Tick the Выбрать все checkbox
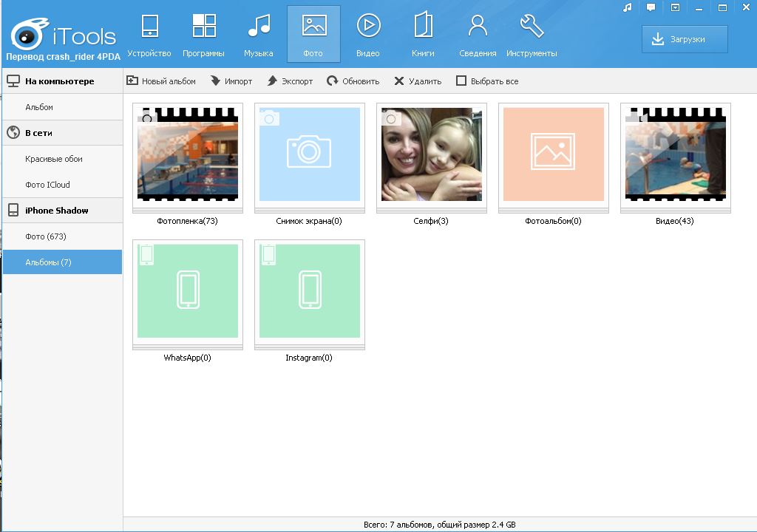This screenshot has width=757, height=532. tap(461, 81)
